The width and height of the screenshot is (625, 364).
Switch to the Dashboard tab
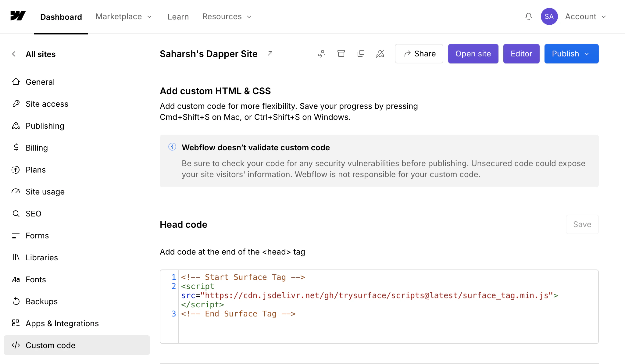pos(61,17)
